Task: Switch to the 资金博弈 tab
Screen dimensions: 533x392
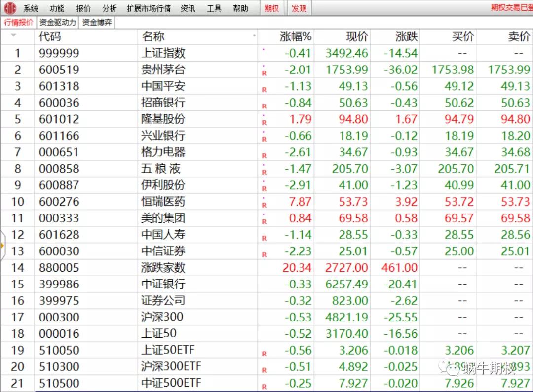Action: click(96, 22)
